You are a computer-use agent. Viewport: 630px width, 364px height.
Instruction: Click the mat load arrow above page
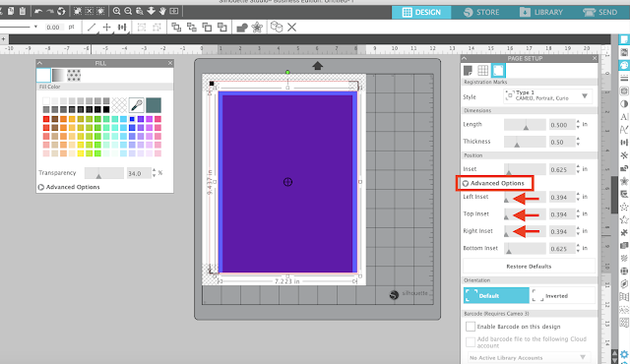point(317,66)
